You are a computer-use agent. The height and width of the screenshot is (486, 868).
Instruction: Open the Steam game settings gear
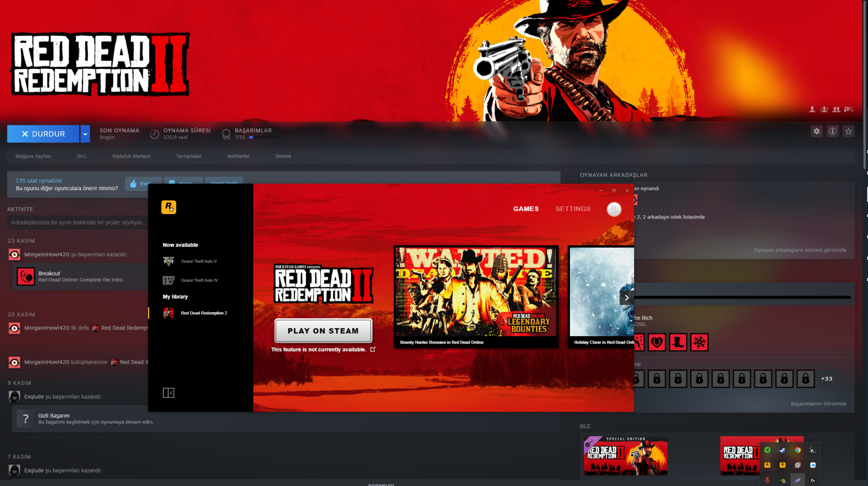(x=816, y=131)
